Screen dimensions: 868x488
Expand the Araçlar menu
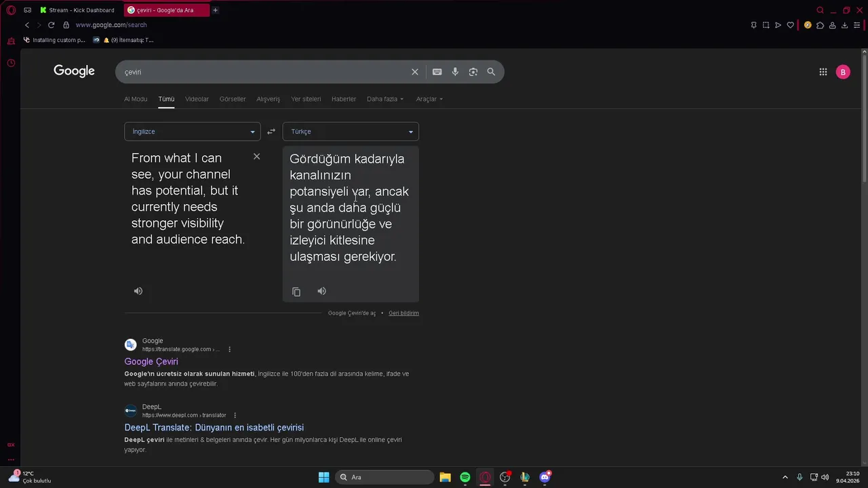429,99
